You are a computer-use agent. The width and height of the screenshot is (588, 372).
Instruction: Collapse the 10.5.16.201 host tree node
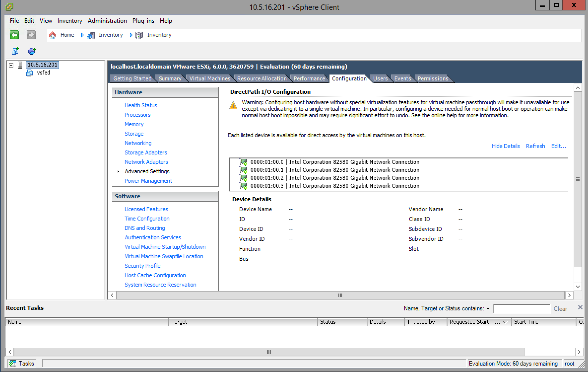pos(11,65)
